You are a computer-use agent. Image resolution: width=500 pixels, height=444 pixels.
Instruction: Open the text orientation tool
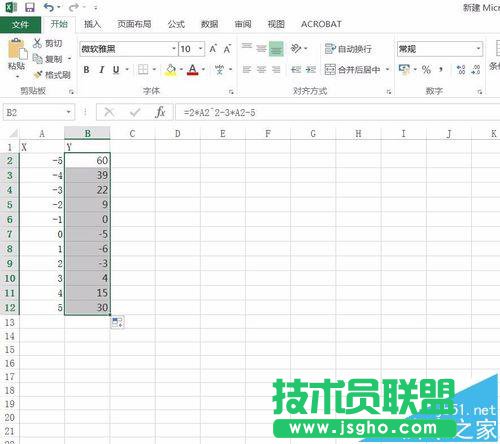[296, 49]
